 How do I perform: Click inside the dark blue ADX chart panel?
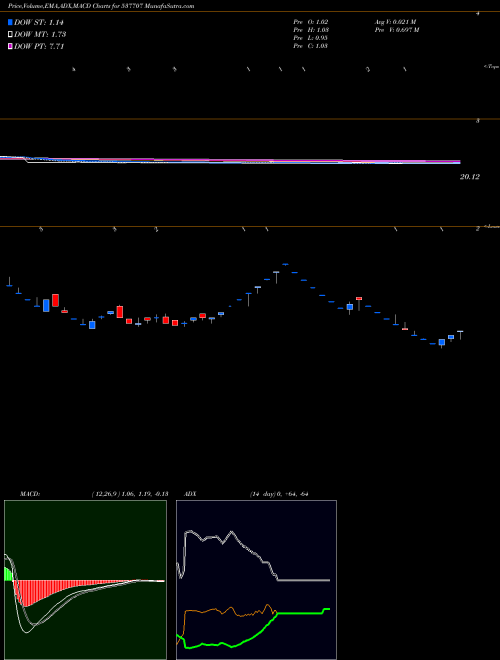pos(256,580)
